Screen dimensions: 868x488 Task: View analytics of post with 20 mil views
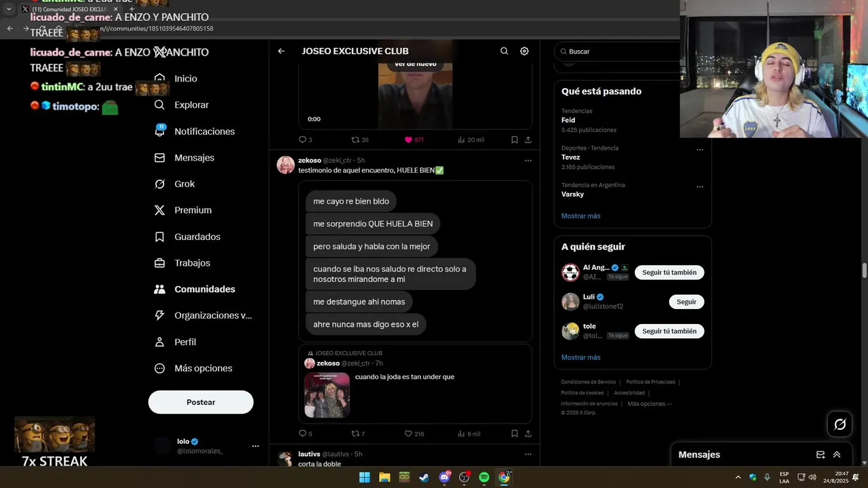(x=471, y=140)
